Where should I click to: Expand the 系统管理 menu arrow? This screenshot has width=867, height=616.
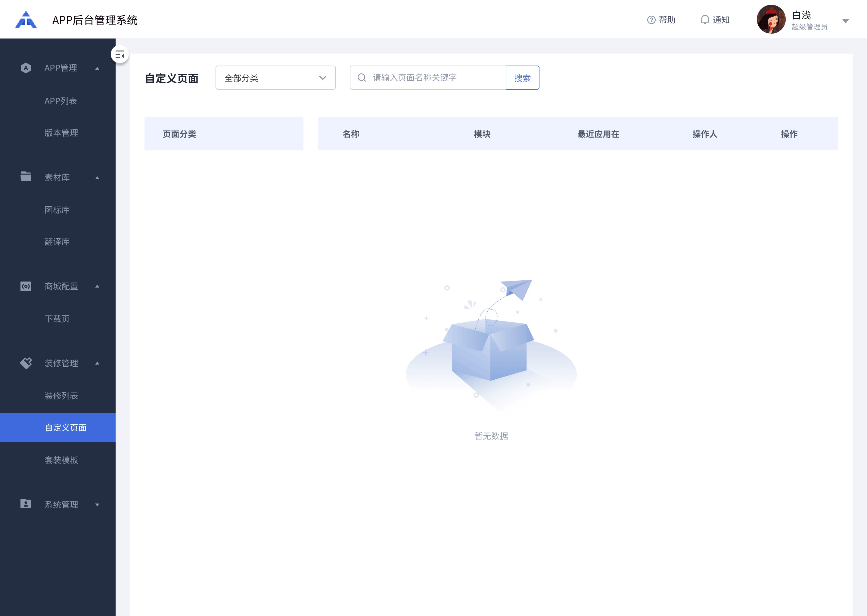(97, 505)
